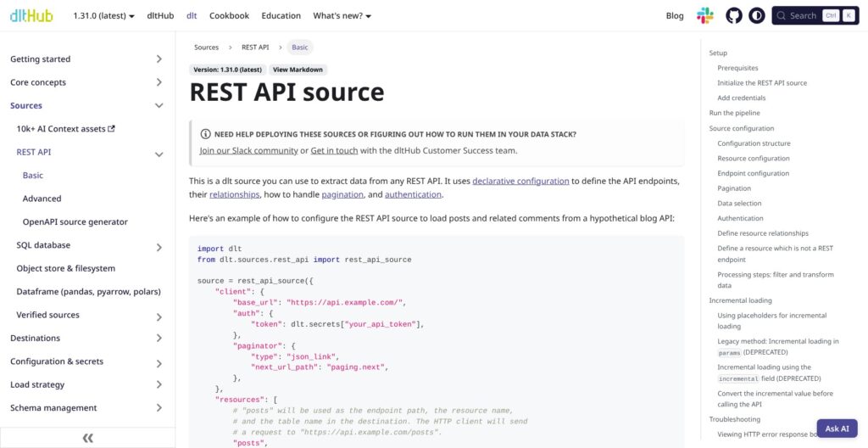The width and height of the screenshot is (868, 448).
Task: Open the Get in touch link
Action: (334, 150)
